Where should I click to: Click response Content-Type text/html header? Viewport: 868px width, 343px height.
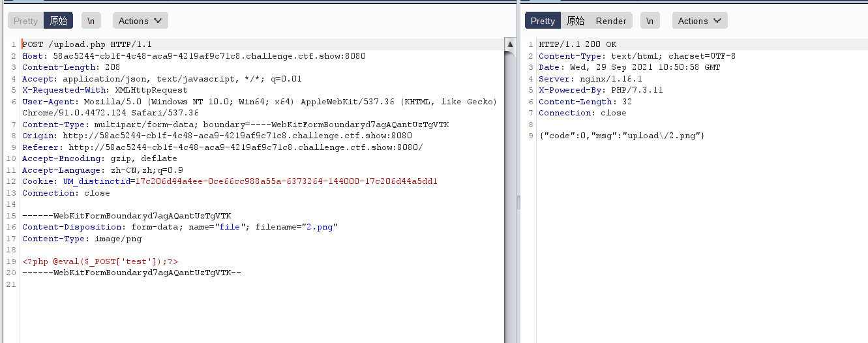636,56
